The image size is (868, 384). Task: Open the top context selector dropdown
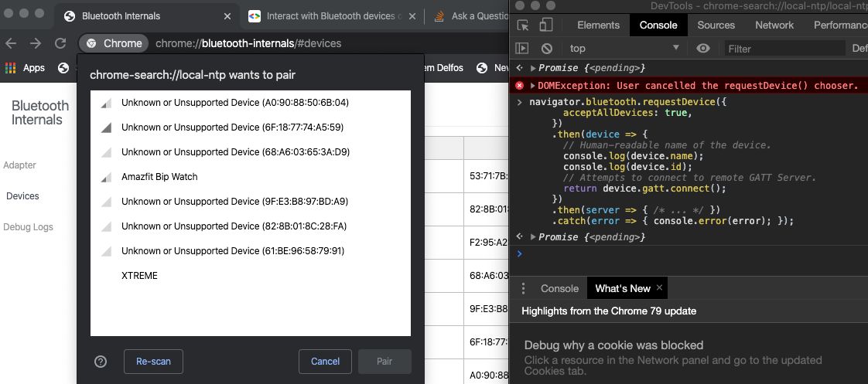[624, 49]
